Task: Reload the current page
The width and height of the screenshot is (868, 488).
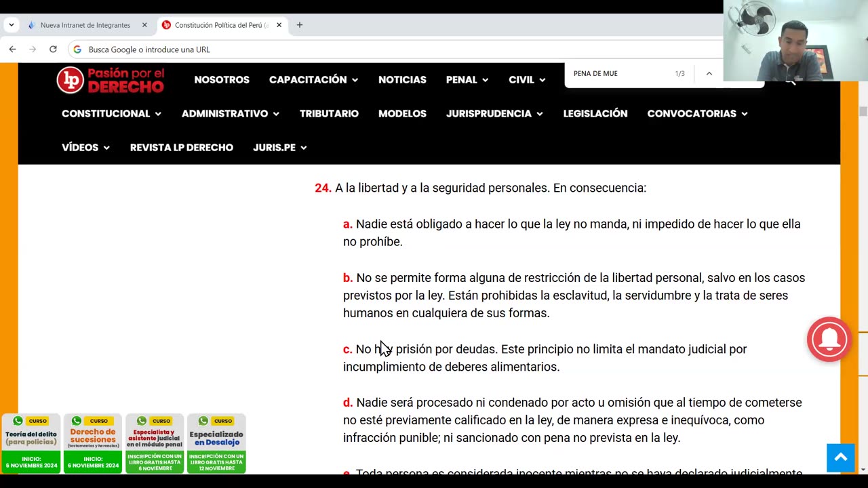Action: pos(53,49)
